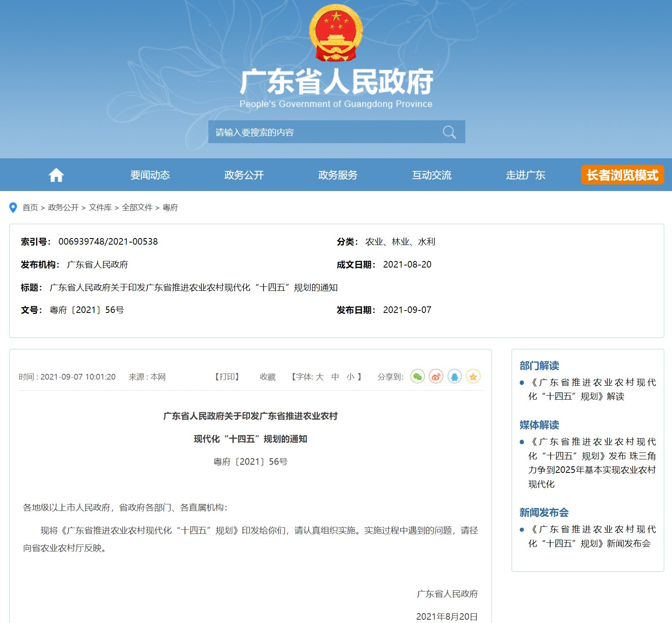Enable 长者浏览模式 elder browsing mode

click(622, 175)
